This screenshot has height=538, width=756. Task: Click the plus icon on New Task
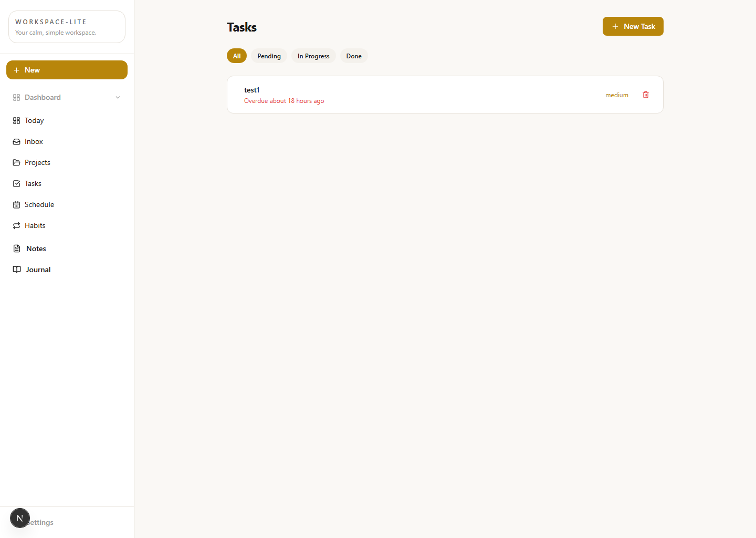tap(615, 26)
